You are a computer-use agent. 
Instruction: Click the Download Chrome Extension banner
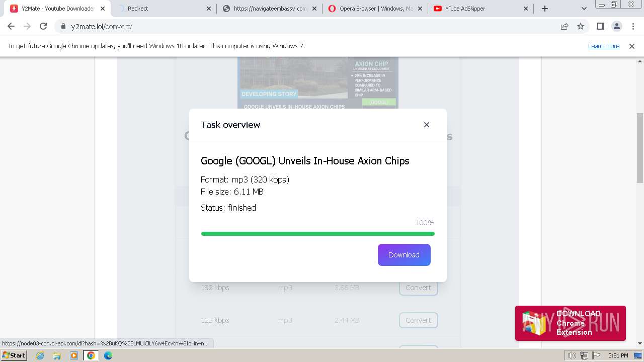click(x=571, y=323)
